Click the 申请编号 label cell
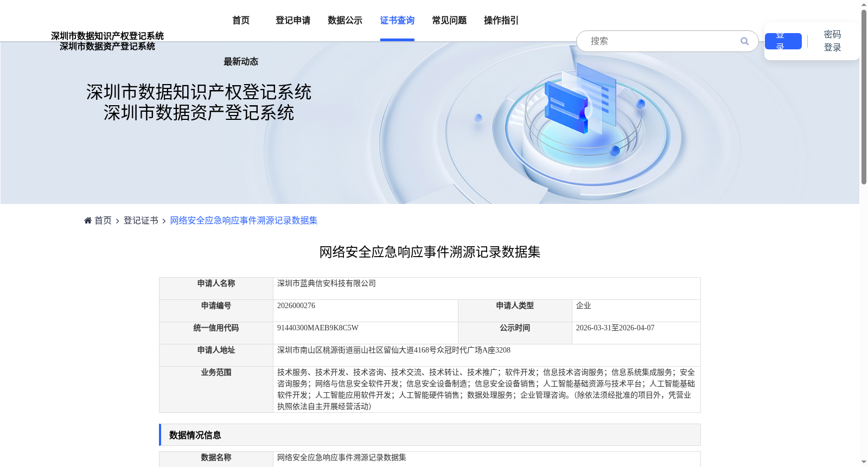This screenshot has height=467, width=868. pyautogui.click(x=216, y=311)
